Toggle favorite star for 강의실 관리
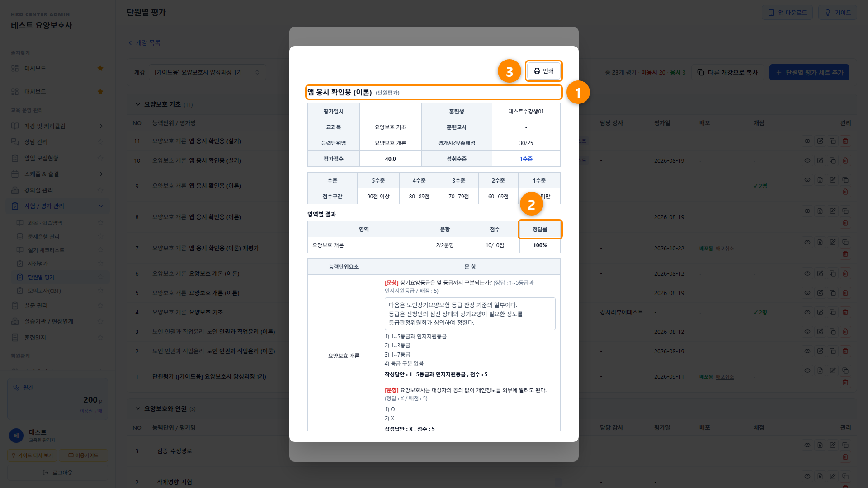This screenshot has width=868, height=488. click(100, 190)
